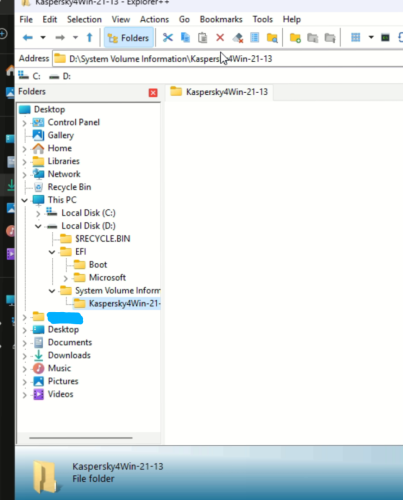This screenshot has width=403, height=500.
Task: Expand the Microsoft folder node
Action: tap(65, 278)
